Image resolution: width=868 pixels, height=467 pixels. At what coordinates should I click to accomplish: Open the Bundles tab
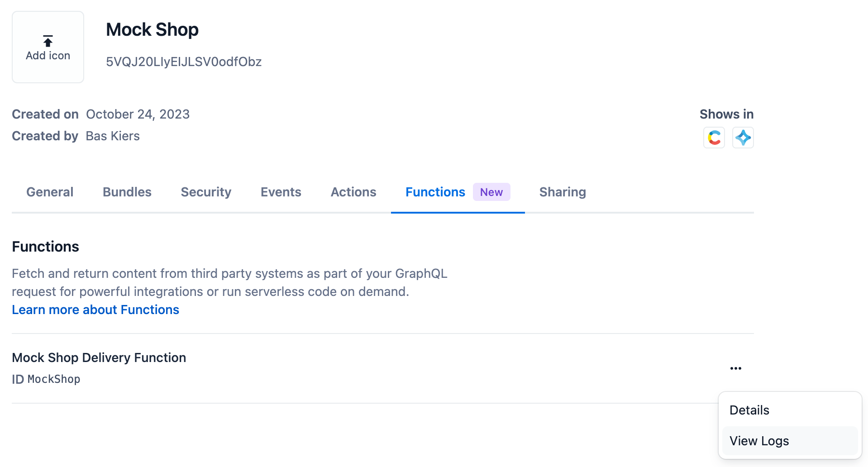[x=127, y=192]
